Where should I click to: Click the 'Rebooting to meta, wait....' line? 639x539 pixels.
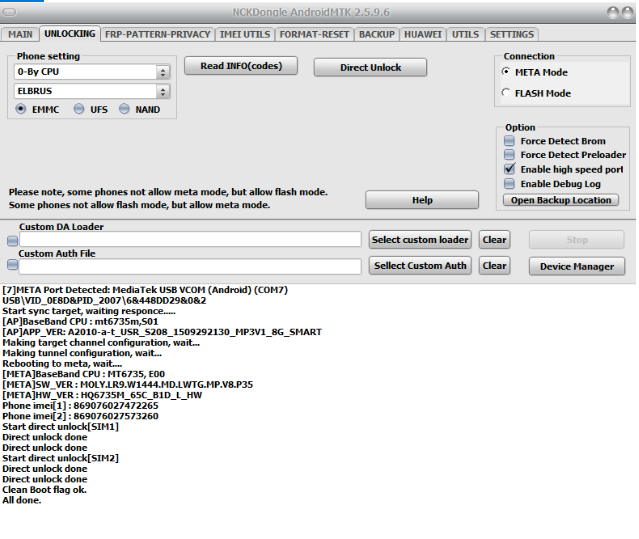click(x=62, y=363)
